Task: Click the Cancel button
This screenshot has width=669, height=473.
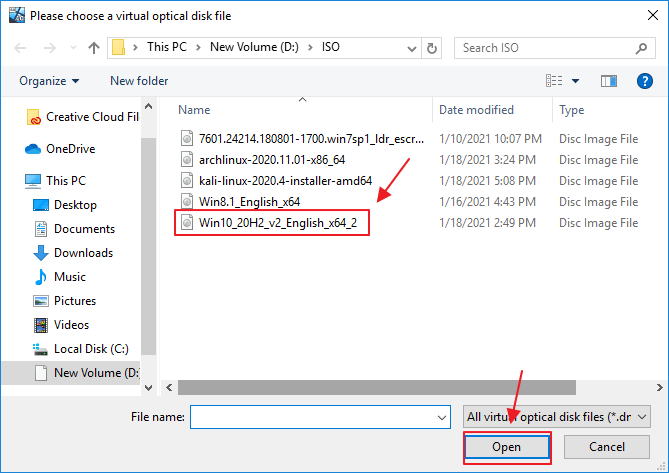Action: [607, 447]
